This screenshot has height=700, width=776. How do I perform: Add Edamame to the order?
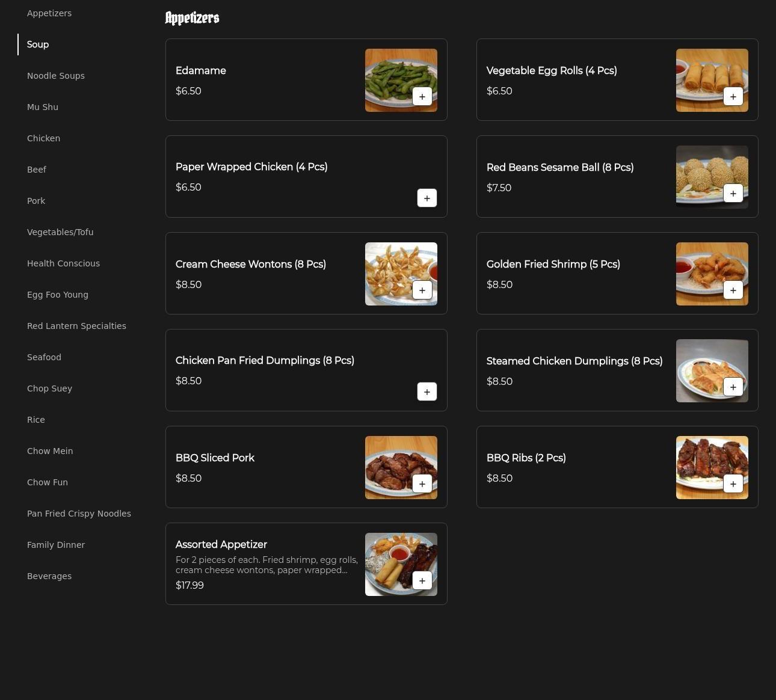422,96
